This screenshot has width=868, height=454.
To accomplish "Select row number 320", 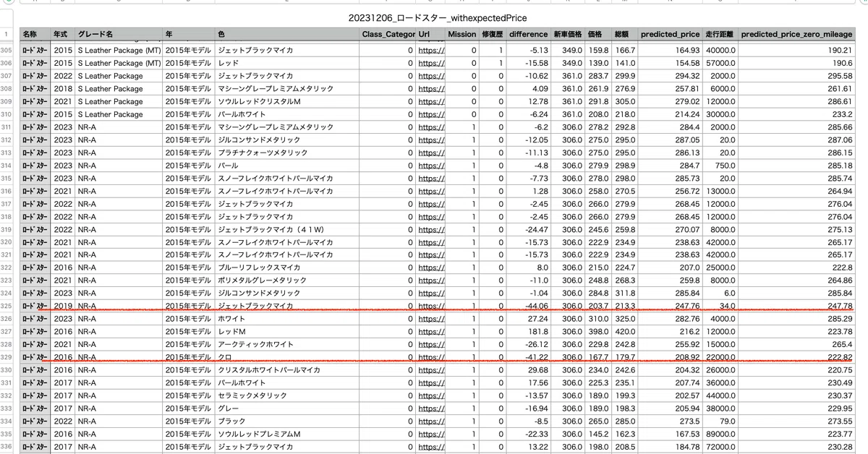I will pyautogui.click(x=8, y=241).
